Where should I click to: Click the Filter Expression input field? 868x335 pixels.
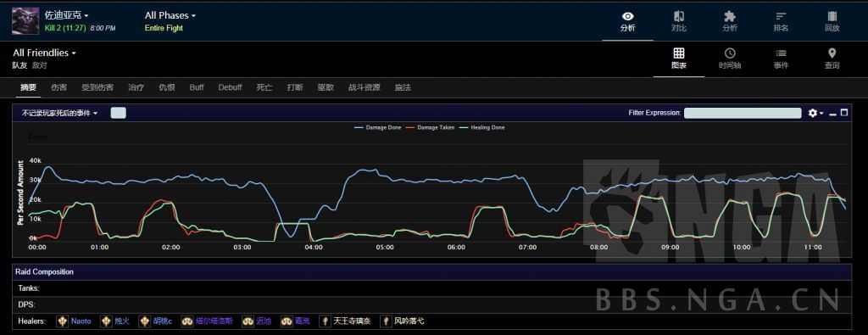[x=743, y=113]
